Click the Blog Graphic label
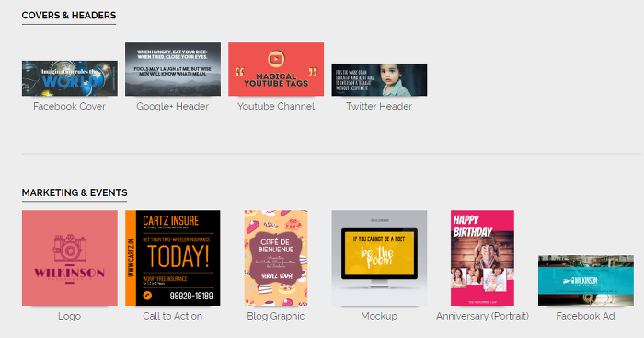644x338 pixels. click(x=276, y=316)
